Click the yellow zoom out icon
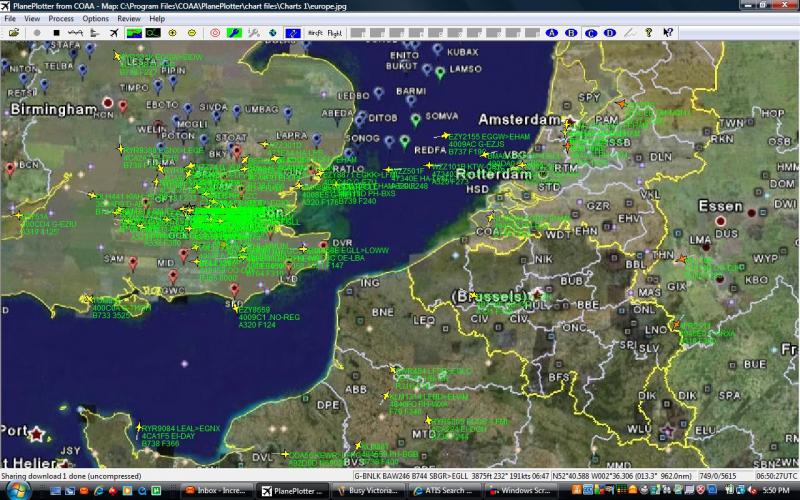Image resolution: width=800 pixels, height=500 pixels. 192,33
